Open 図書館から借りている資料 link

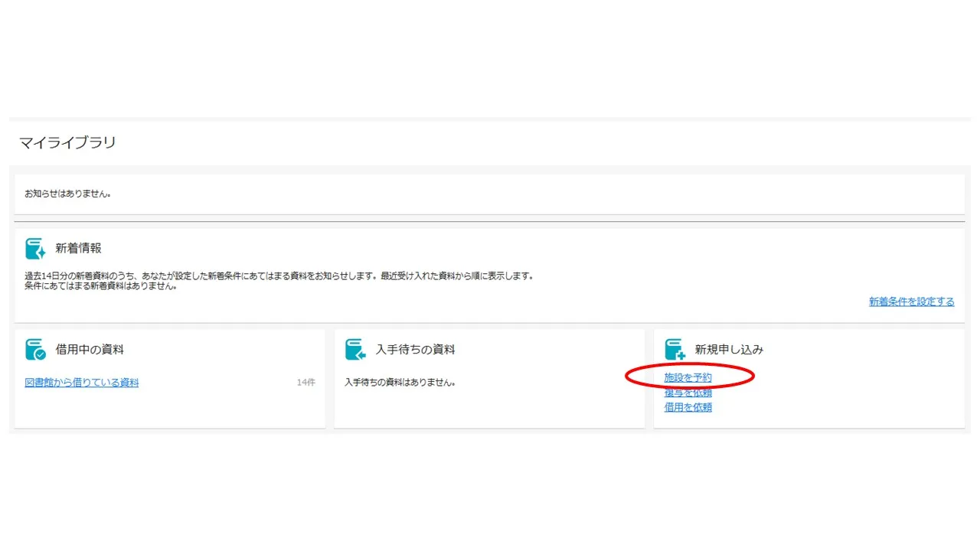82,383
